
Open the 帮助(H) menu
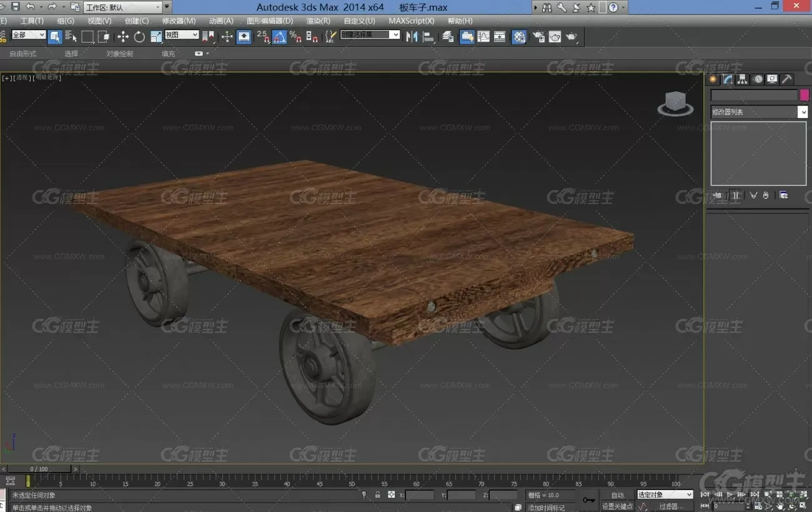(460, 21)
